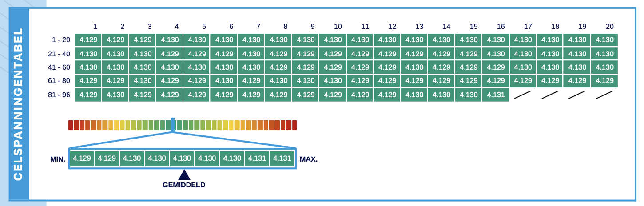644x206 pixels.
Task: Click the MAX. label
Action: tap(309, 159)
